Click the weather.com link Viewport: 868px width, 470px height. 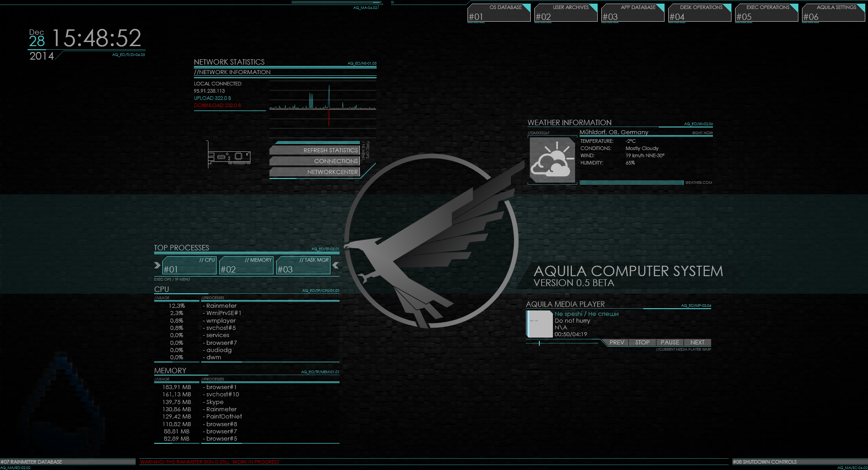click(x=698, y=183)
